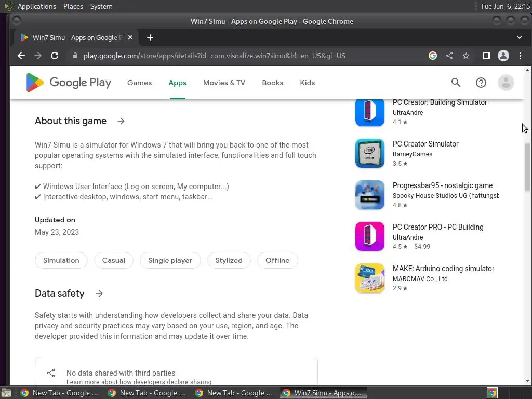The height and width of the screenshot is (399, 532).
Task: Click the BarneyGames developer name
Action: click(x=412, y=154)
